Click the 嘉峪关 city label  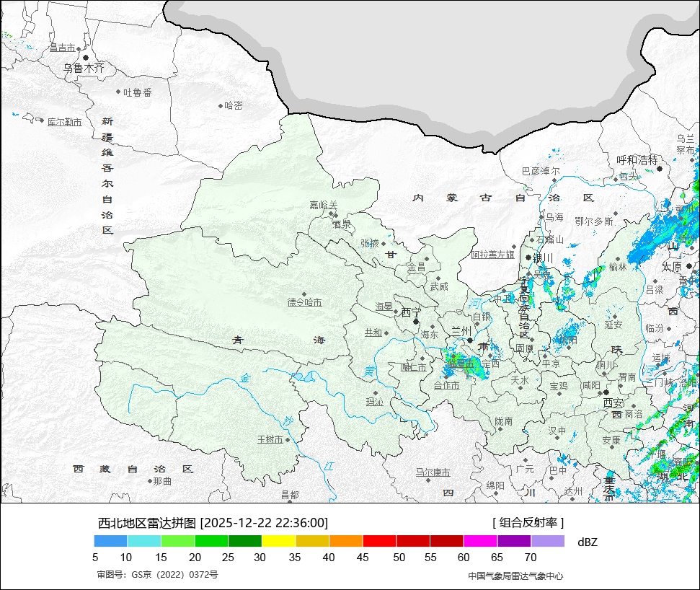click(x=324, y=205)
